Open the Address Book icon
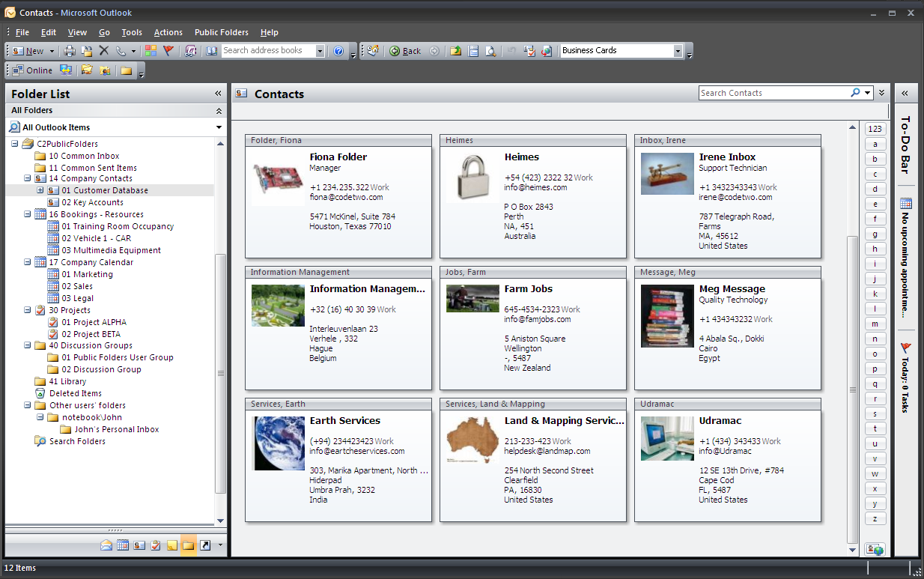Screen dimensions: 924x579 212,51
